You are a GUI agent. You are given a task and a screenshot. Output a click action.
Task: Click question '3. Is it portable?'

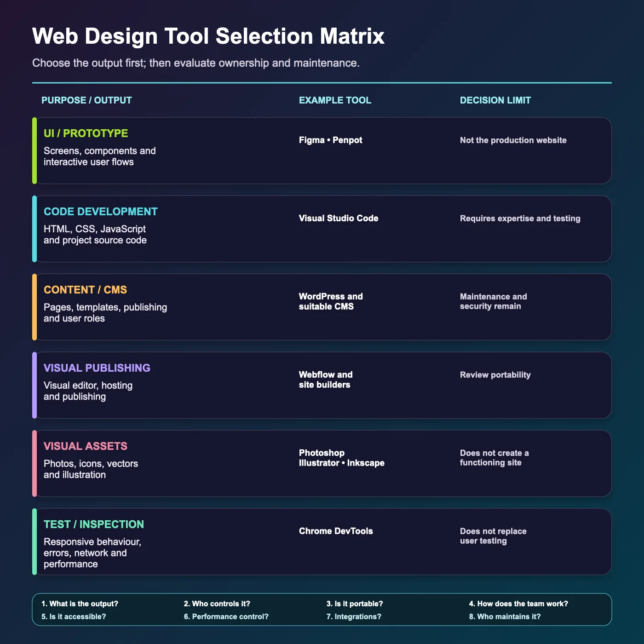click(x=355, y=604)
